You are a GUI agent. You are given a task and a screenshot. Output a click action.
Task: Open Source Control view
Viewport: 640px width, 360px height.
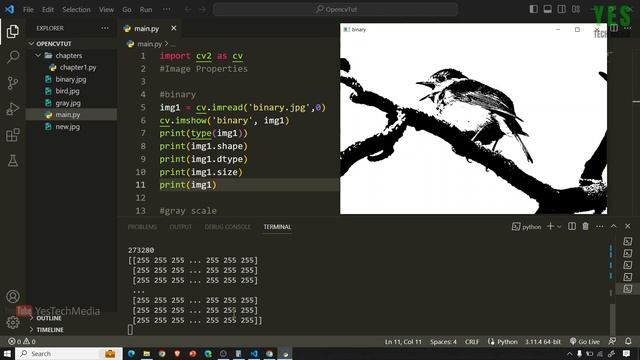tap(13, 83)
